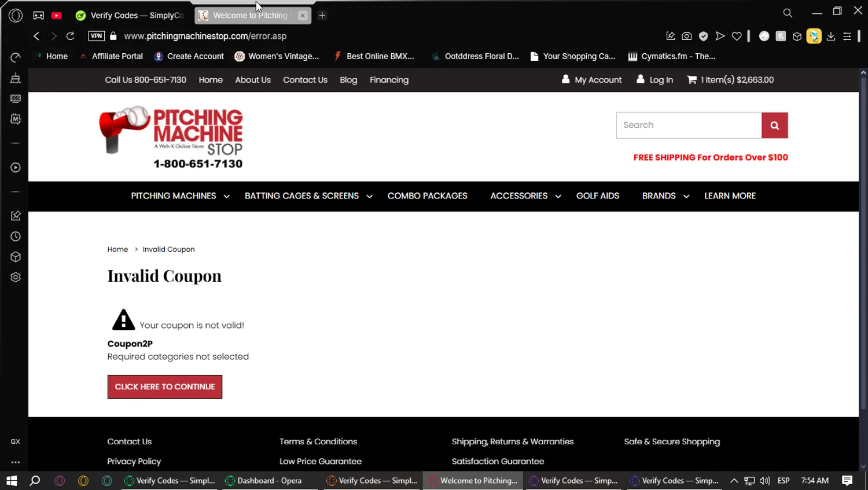
Task: Click the About Us top link
Action: click(x=253, y=80)
